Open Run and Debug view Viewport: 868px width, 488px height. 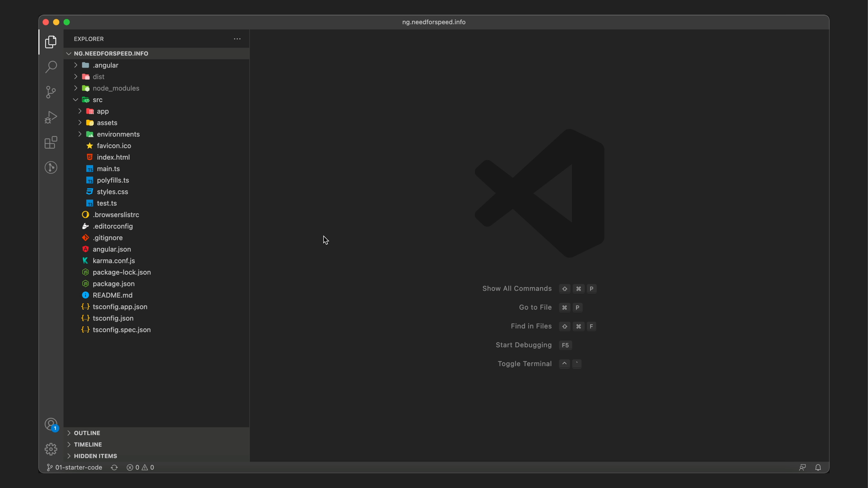pyautogui.click(x=51, y=117)
